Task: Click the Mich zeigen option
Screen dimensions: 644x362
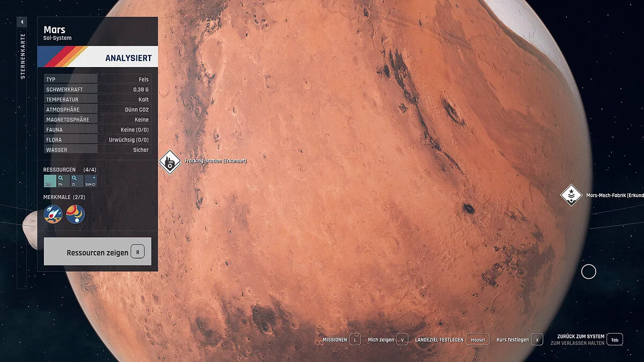Action: coord(381,340)
